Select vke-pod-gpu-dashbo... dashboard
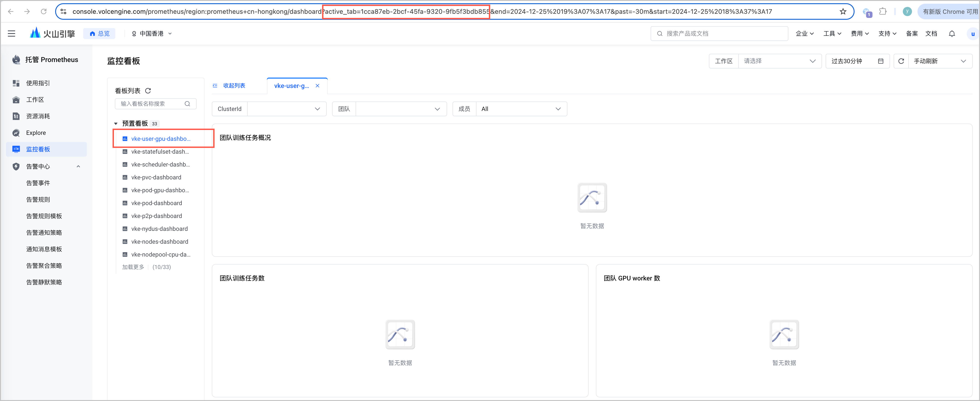This screenshot has height=401, width=980. 160,190
